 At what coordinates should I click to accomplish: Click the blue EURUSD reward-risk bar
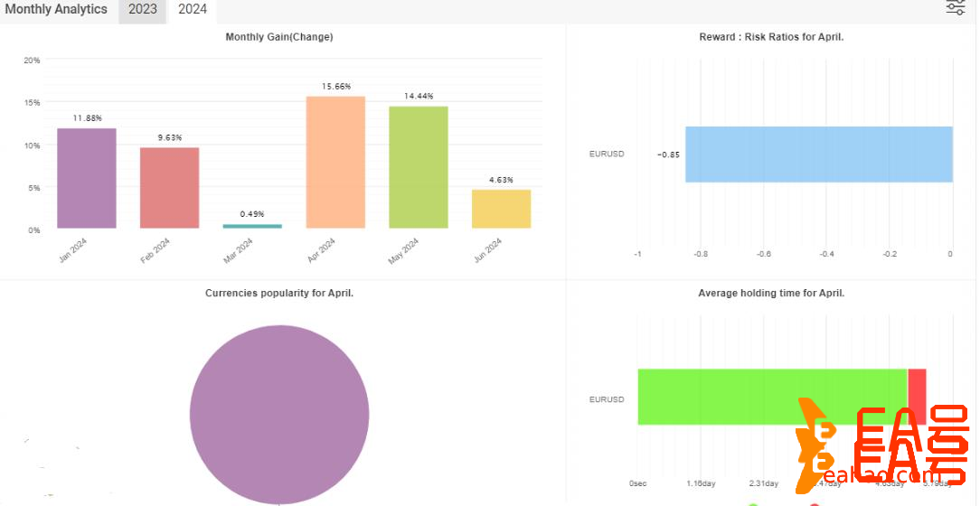point(818,155)
